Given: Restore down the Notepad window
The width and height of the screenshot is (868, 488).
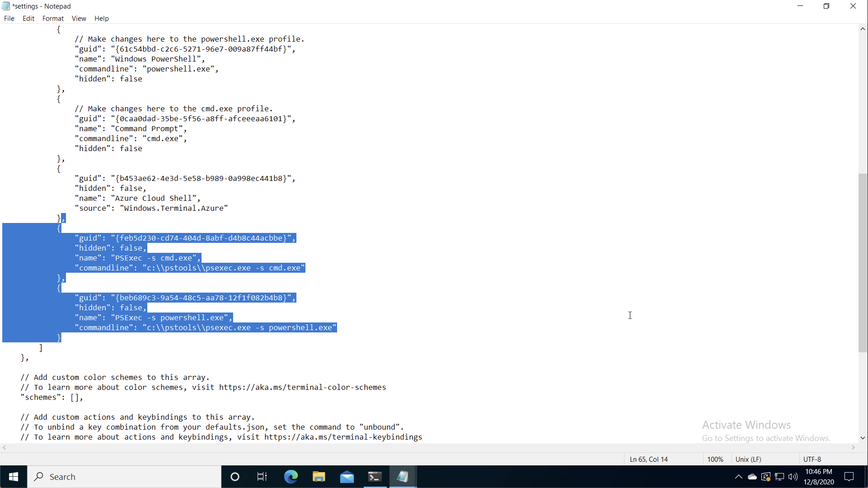Looking at the screenshot, I should 827,6.
